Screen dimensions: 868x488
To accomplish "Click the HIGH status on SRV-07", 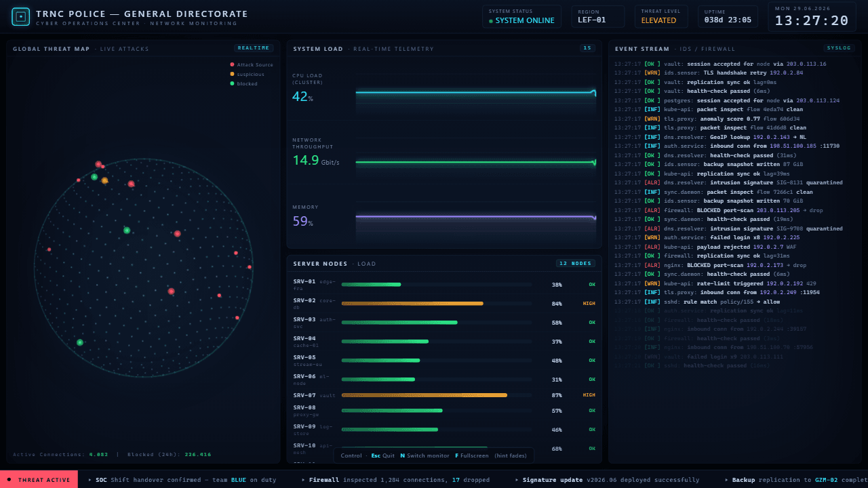I will click(x=589, y=395).
